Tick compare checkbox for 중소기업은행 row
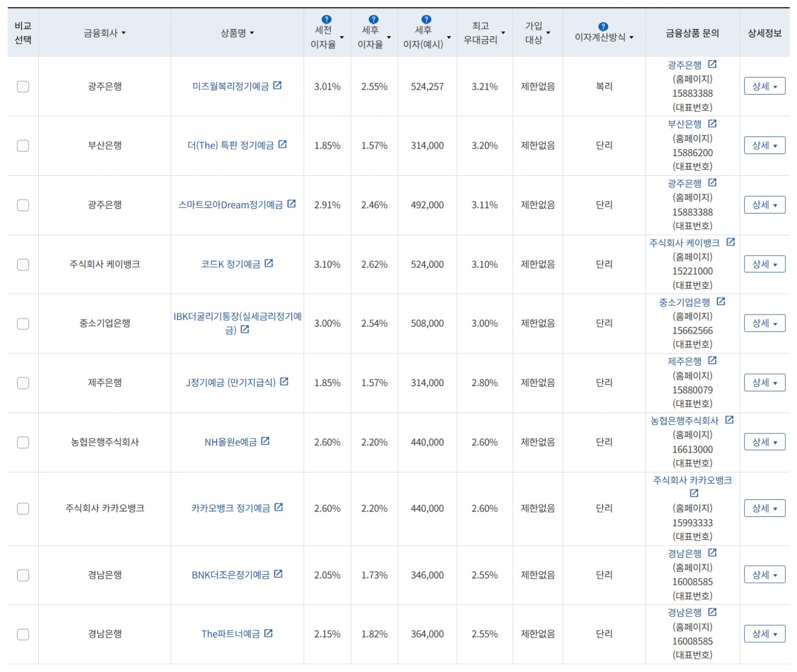 tap(23, 324)
